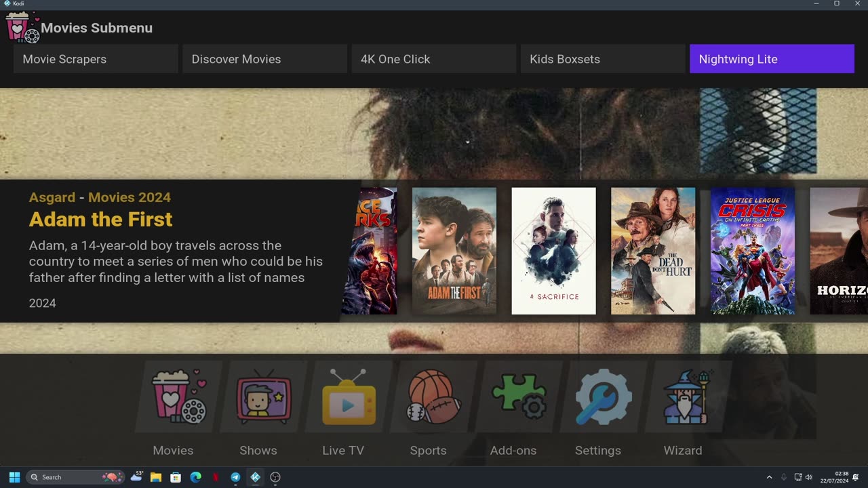This screenshot has height=488, width=868.
Task: Click the Movies label in main menu
Action: [173, 450]
